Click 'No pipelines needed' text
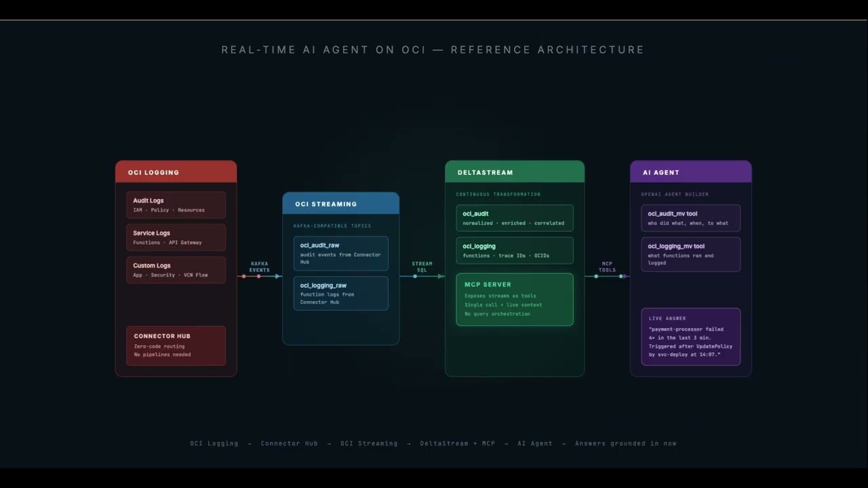 tap(162, 354)
